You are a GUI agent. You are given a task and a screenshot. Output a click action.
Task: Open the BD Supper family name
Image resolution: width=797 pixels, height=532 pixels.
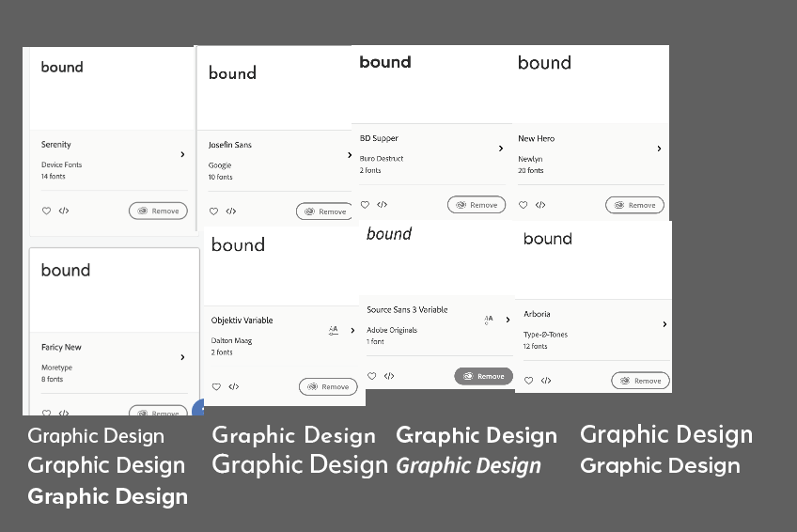(x=379, y=138)
